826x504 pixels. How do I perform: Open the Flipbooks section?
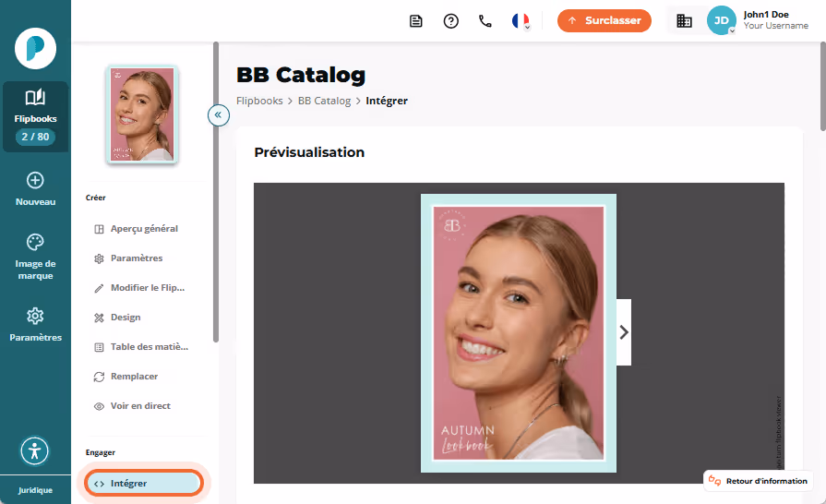click(35, 116)
